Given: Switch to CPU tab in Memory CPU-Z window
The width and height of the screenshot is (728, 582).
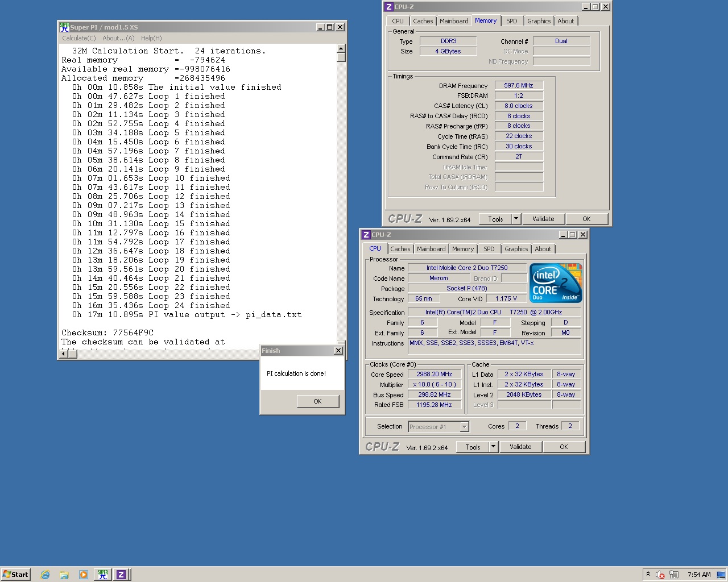Looking at the screenshot, I should coord(398,21).
